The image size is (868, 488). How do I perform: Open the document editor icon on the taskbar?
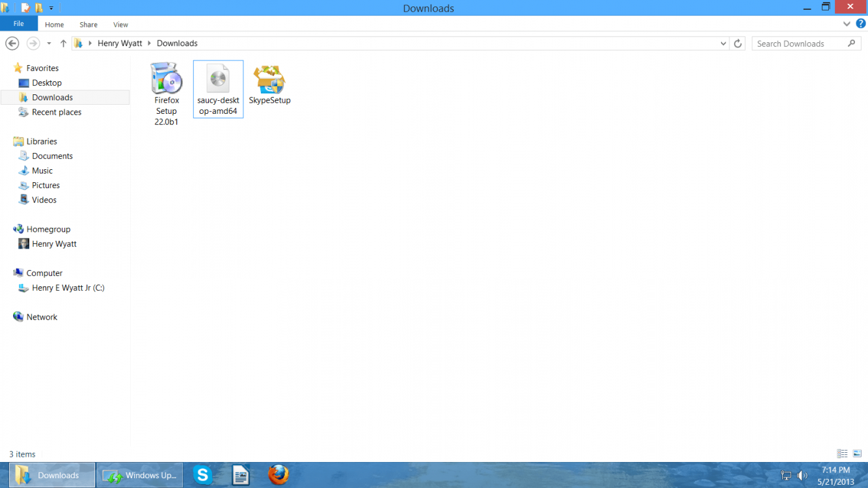[241, 475]
